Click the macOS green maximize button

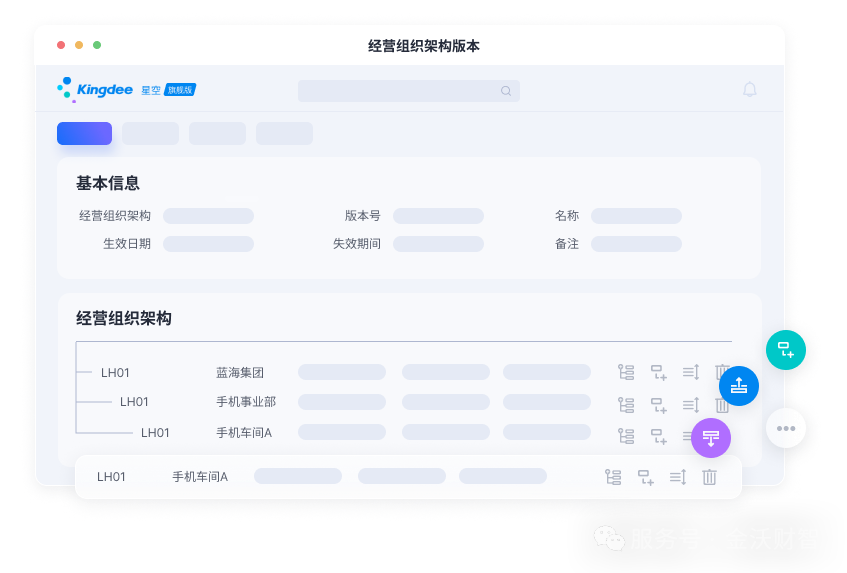pyautogui.click(x=97, y=45)
